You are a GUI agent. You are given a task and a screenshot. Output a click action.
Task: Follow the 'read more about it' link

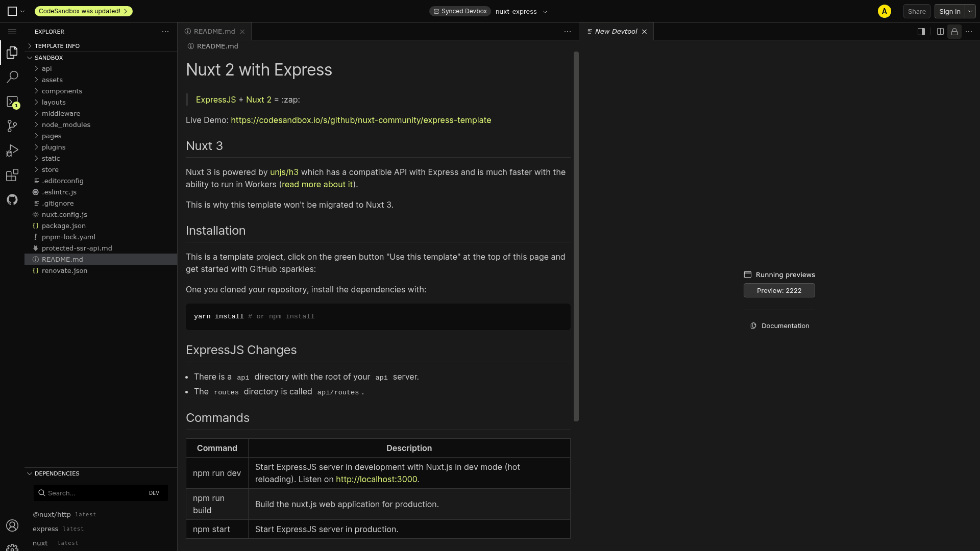[x=317, y=185]
